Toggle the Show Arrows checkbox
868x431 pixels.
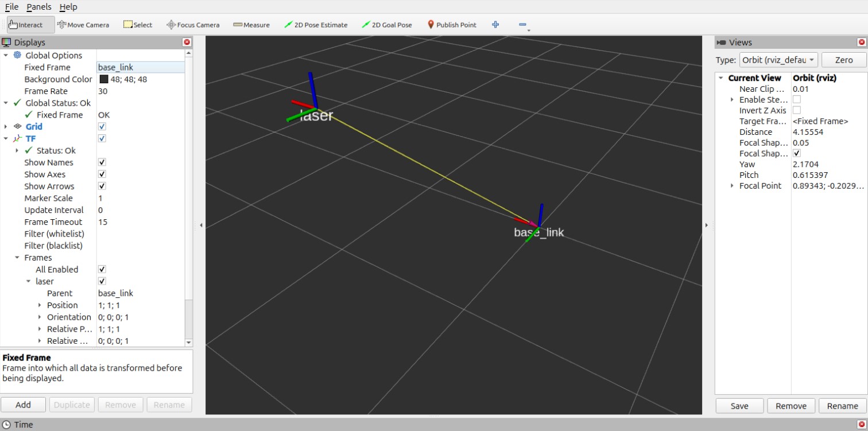102,187
